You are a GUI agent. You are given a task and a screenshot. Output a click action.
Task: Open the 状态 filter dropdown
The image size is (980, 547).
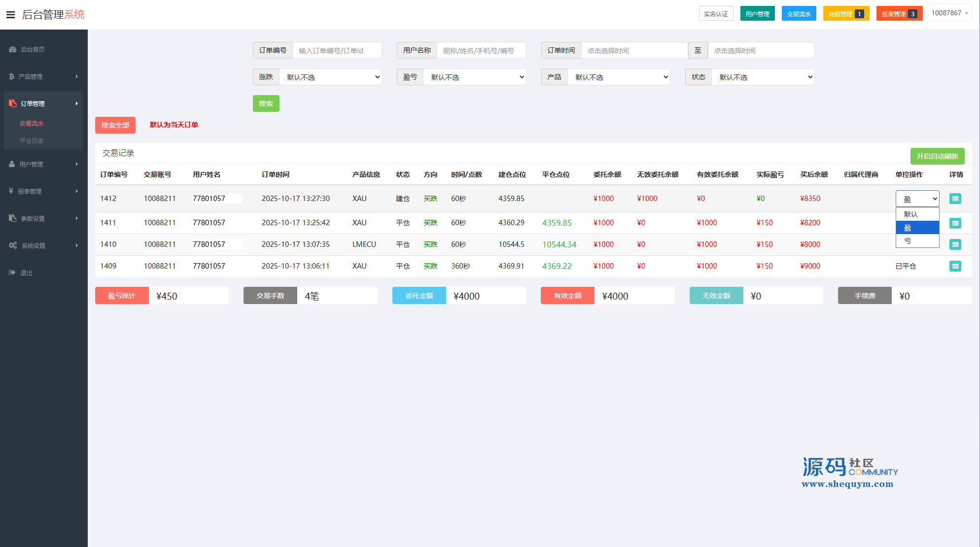pyautogui.click(x=762, y=77)
